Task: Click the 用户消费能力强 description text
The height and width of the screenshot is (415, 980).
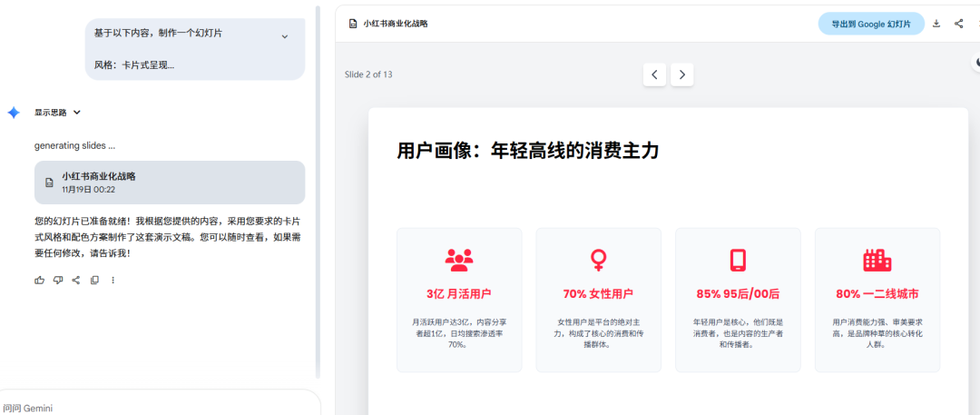Action: [877, 333]
